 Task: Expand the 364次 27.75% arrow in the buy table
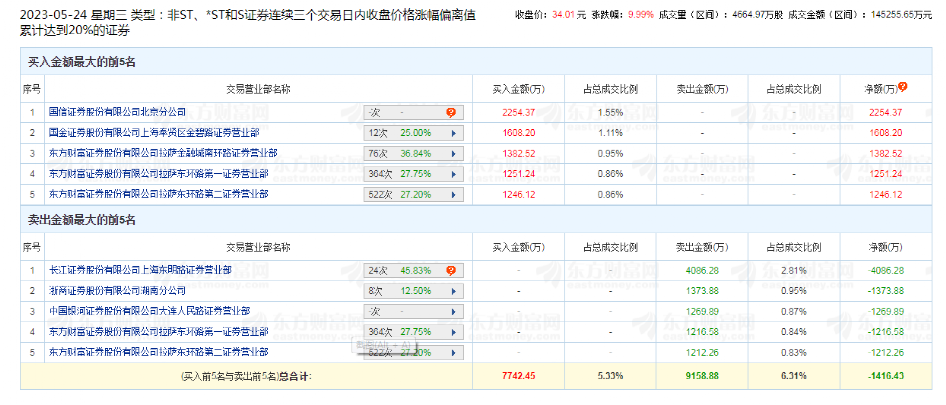coord(453,174)
